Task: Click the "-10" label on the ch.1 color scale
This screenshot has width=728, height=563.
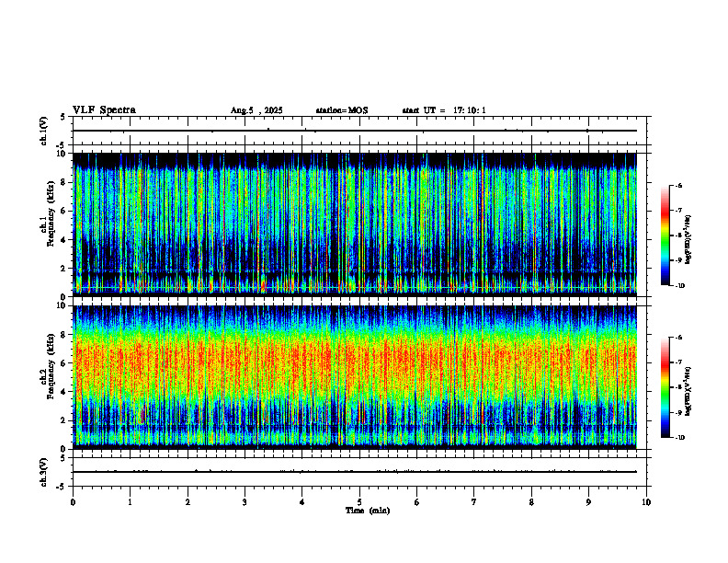Action: click(680, 286)
